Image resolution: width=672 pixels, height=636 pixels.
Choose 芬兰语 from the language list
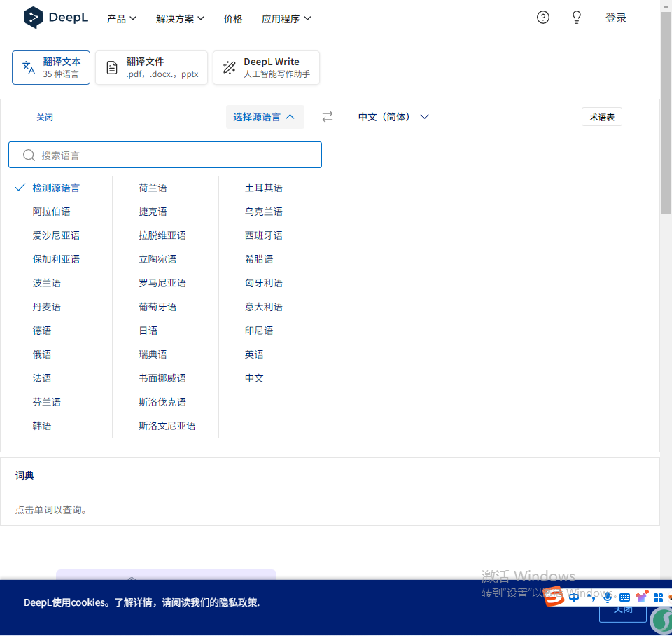pos(47,402)
